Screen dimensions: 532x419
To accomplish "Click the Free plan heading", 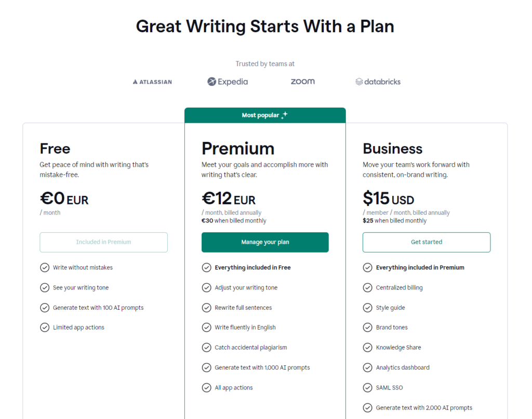I will pos(55,149).
